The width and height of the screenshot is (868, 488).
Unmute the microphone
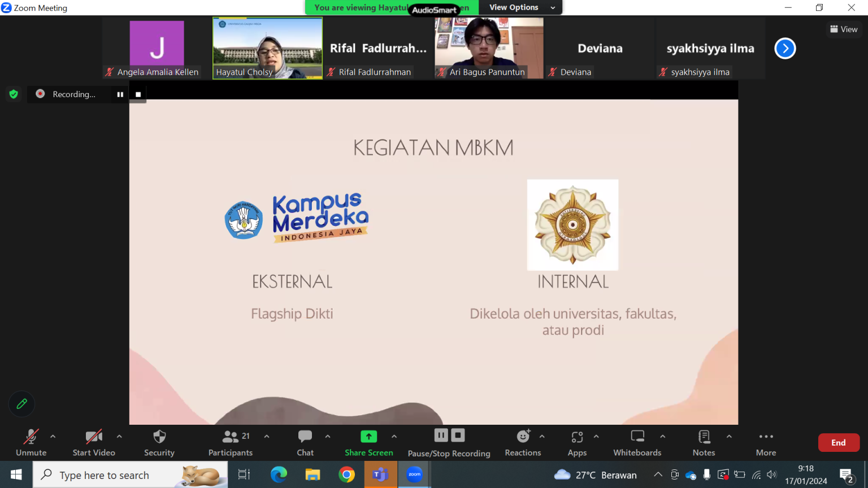[31, 443]
